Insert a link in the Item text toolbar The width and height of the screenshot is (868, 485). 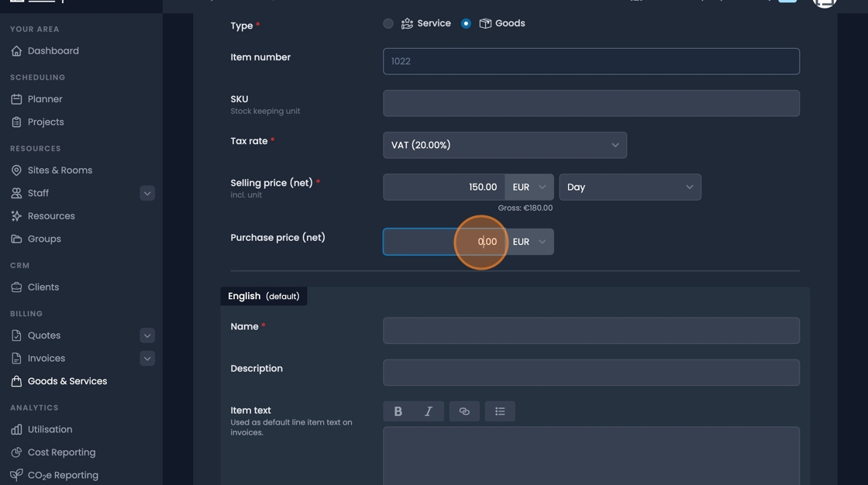[x=464, y=411]
